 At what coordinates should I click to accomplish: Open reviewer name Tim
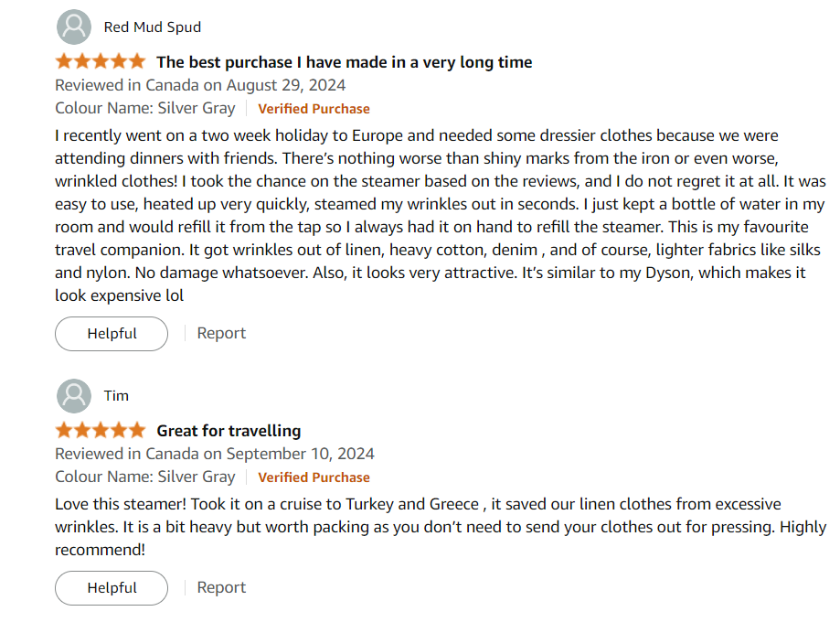click(116, 396)
